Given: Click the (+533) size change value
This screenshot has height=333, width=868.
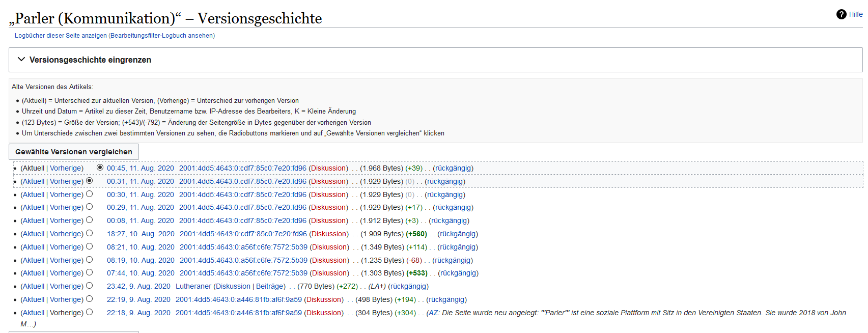Looking at the screenshot, I should (x=417, y=273).
